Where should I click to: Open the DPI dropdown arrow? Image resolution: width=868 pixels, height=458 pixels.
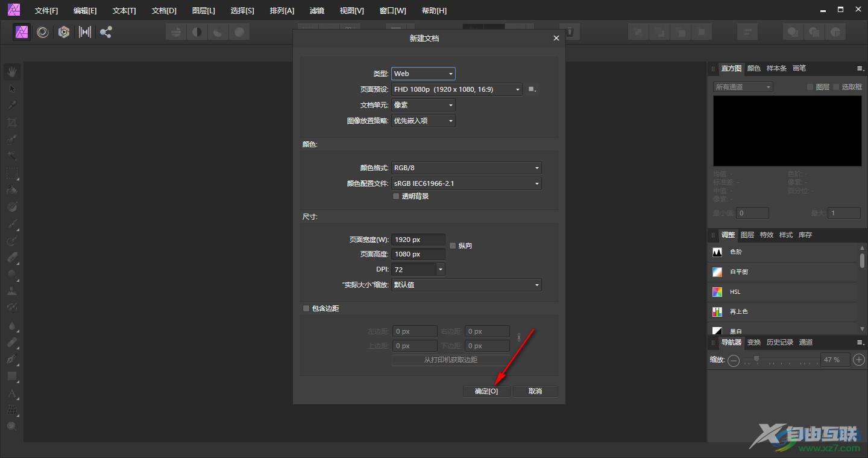pyautogui.click(x=441, y=269)
